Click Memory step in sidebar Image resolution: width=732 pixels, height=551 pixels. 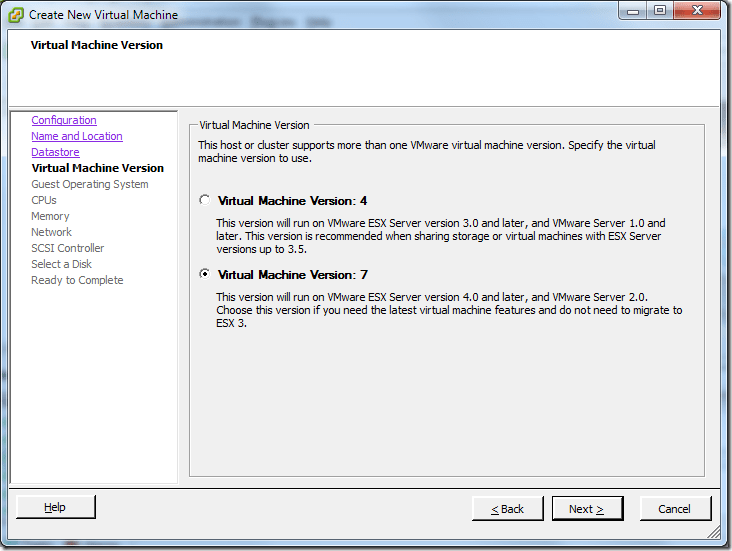(x=50, y=216)
